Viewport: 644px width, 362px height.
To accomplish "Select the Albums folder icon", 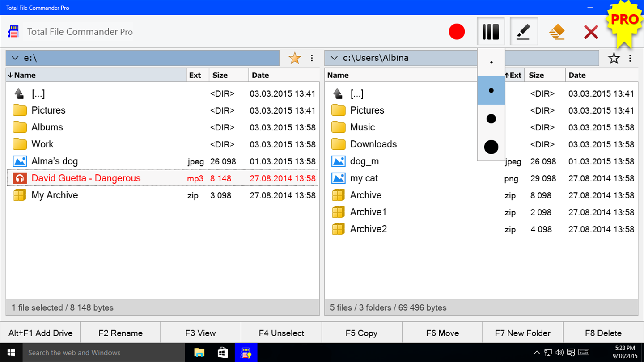I will 20,127.
